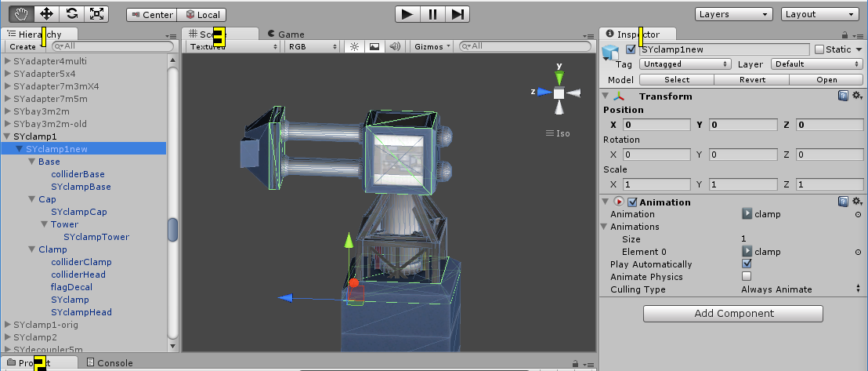
Task: Open the Tag dropdown Untagged
Action: pos(685,64)
